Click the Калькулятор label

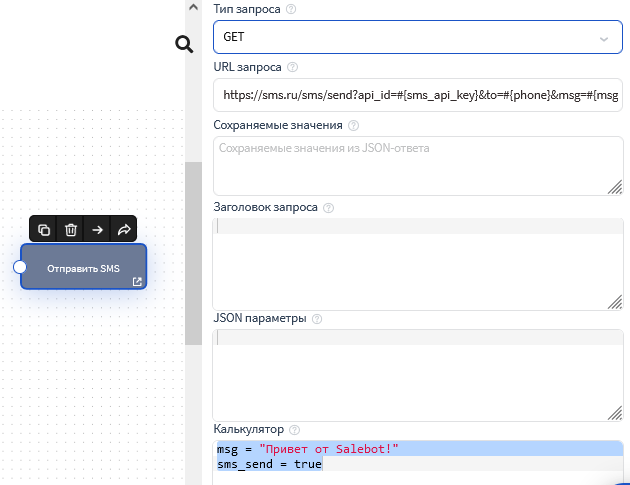(249, 429)
